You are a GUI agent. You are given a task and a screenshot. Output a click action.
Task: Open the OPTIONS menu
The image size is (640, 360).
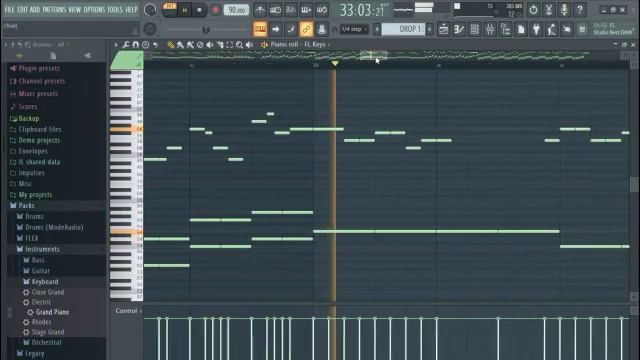[94, 9]
